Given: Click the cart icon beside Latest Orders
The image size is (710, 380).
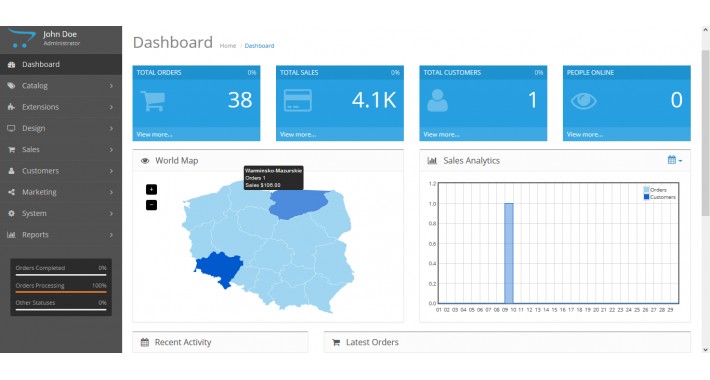Looking at the screenshot, I should (336, 342).
